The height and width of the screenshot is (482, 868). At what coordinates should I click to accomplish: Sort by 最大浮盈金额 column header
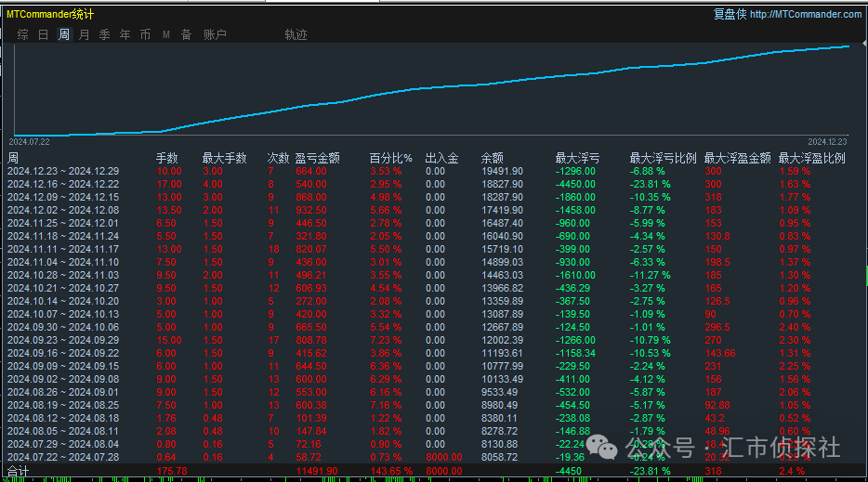pyautogui.click(x=737, y=158)
